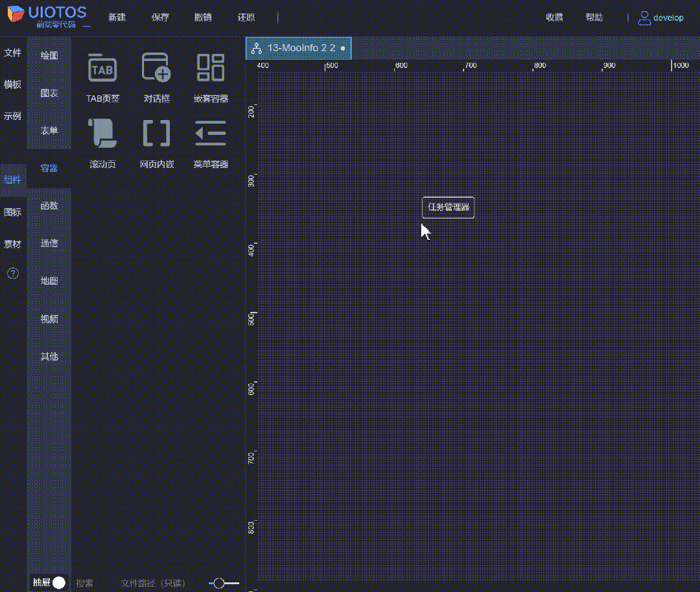Click 保存 in the top menu
This screenshot has width=700, height=592.
(x=160, y=18)
